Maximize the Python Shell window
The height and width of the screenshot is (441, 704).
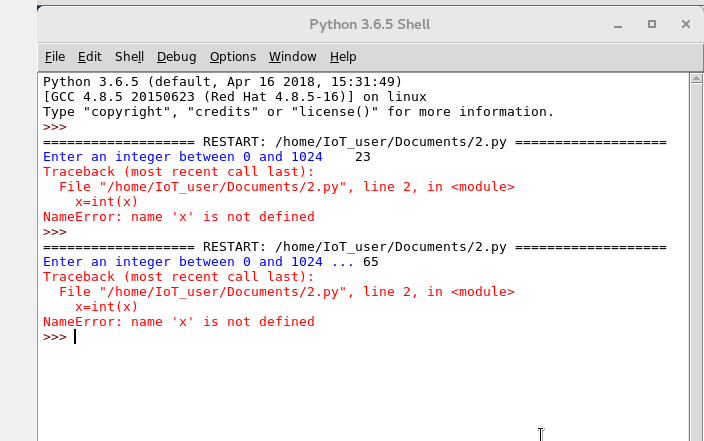(x=652, y=23)
